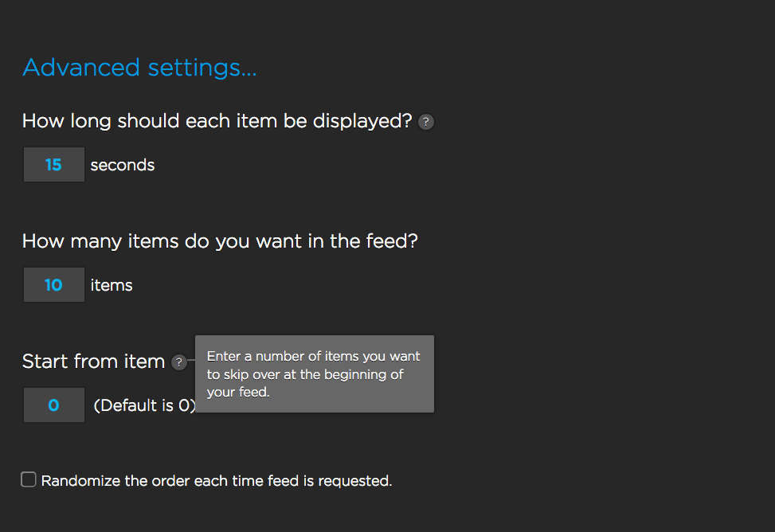Click the tooltip explaining skipped items
The image size is (775, 532).
click(x=315, y=374)
